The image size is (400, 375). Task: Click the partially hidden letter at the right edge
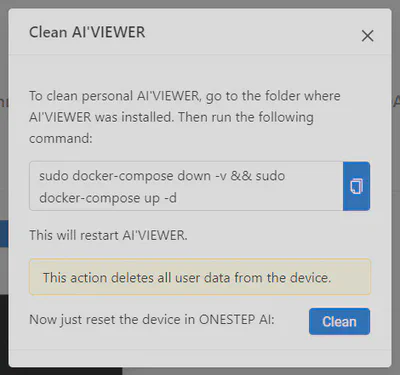396,101
